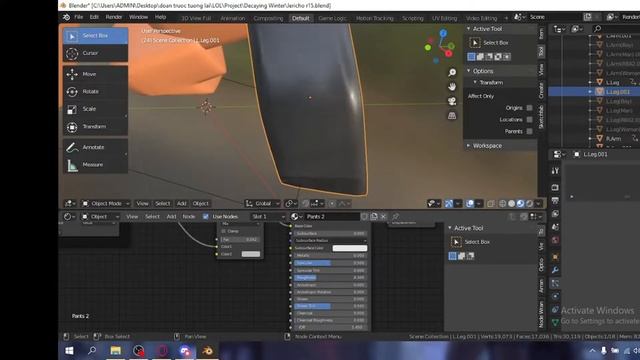Switch to wireframe viewport shading

(x=502, y=203)
